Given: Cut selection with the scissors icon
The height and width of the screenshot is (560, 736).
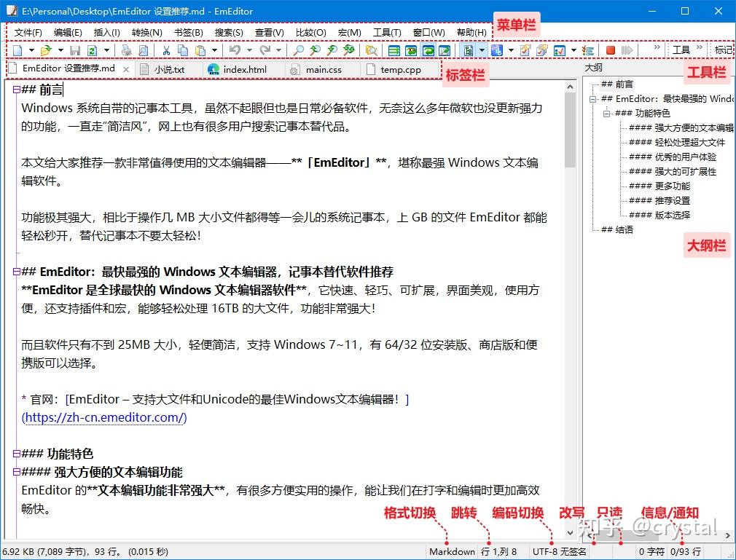Looking at the screenshot, I should [x=166, y=50].
